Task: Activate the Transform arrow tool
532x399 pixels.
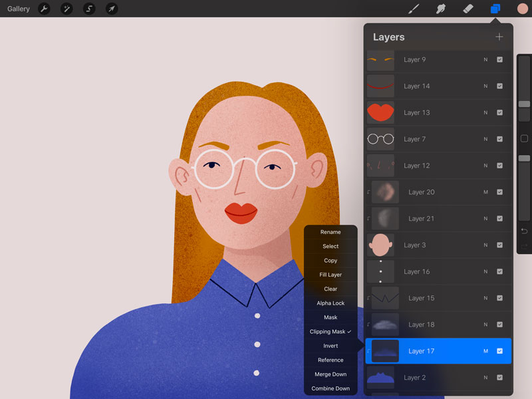Action: click(112, 9)
